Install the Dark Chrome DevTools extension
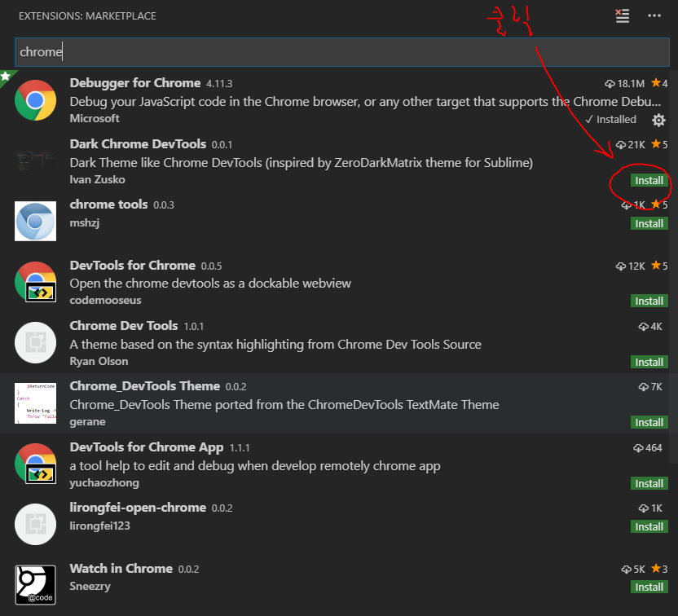Viewport: 678px width, 616px height. tap(649, 180)
